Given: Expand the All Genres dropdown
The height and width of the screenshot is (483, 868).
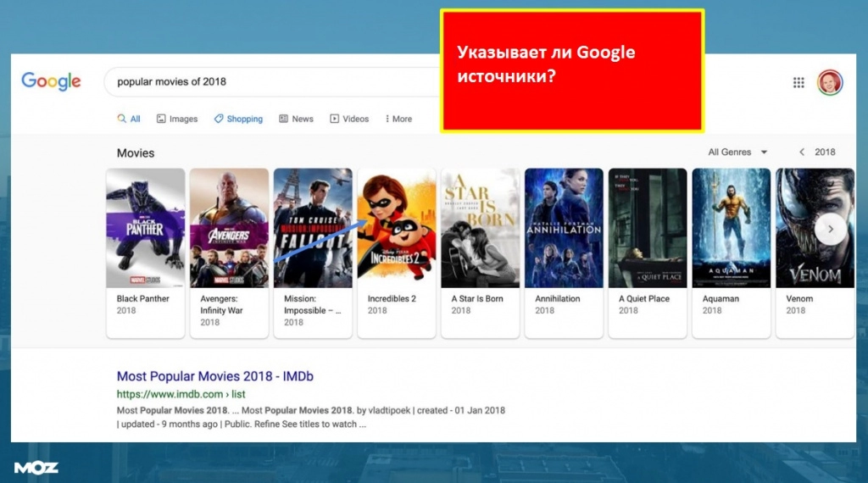Looking at the screenshot, I should (x=737, y=153).
